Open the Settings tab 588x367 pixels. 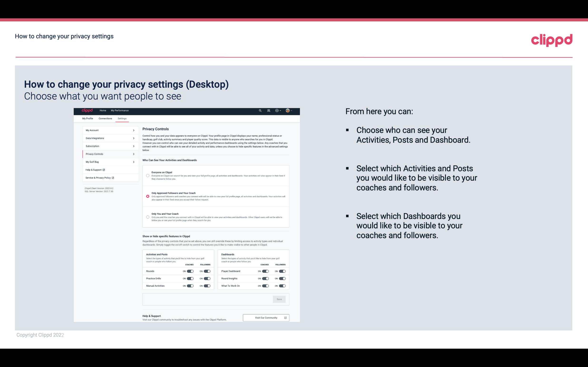point(122,118)
